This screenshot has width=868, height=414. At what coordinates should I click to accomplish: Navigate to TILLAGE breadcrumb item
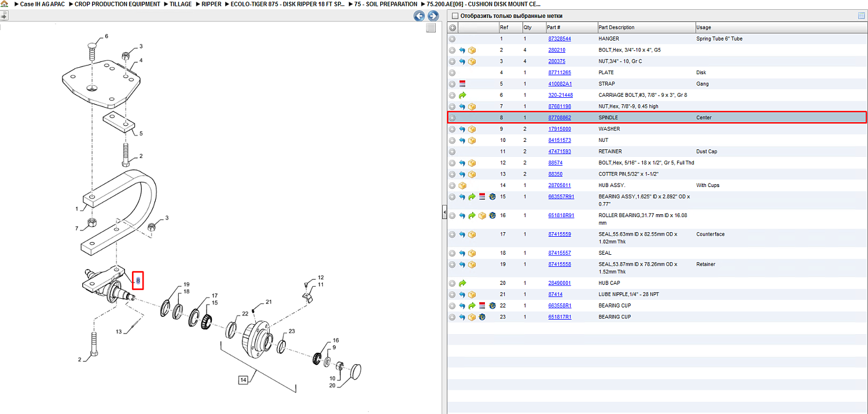[181, 4]
